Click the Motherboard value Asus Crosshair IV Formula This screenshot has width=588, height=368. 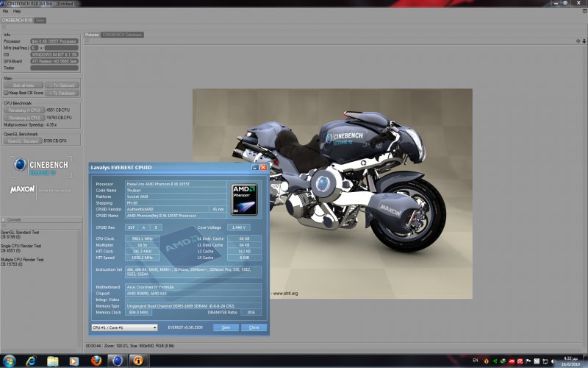[193, 287]
